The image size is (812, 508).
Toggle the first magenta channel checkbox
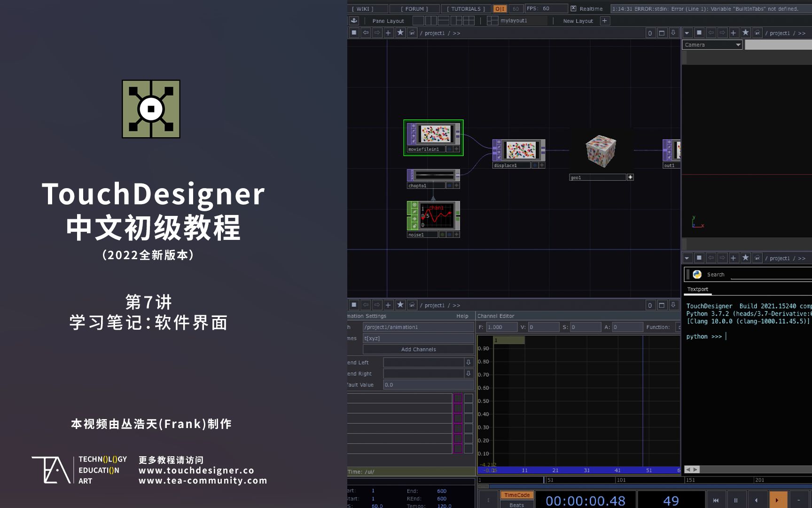coord(458,398)
